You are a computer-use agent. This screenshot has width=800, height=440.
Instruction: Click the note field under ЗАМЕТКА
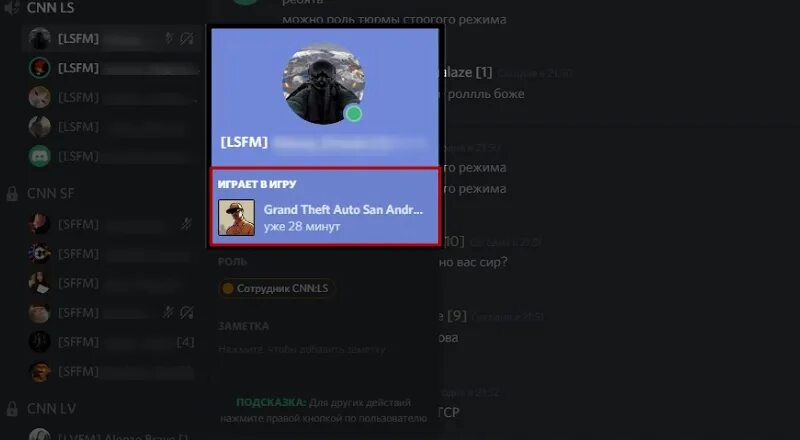302,350
